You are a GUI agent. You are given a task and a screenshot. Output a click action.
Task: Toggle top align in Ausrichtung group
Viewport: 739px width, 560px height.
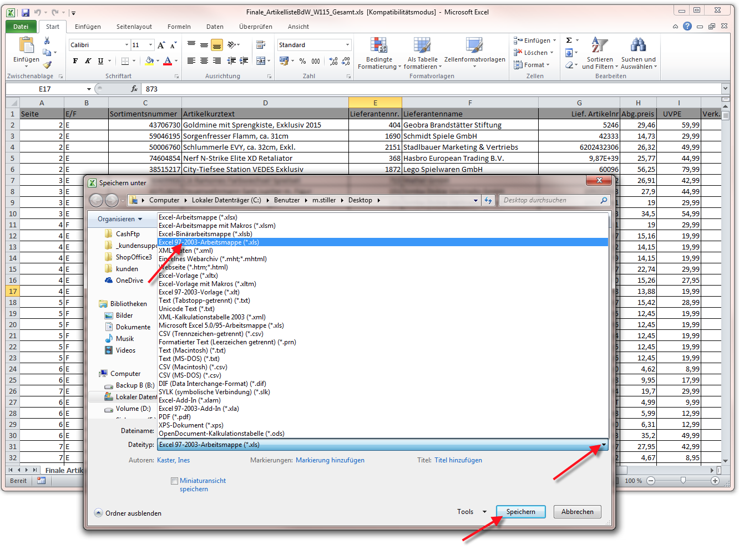tap(191, 45)
